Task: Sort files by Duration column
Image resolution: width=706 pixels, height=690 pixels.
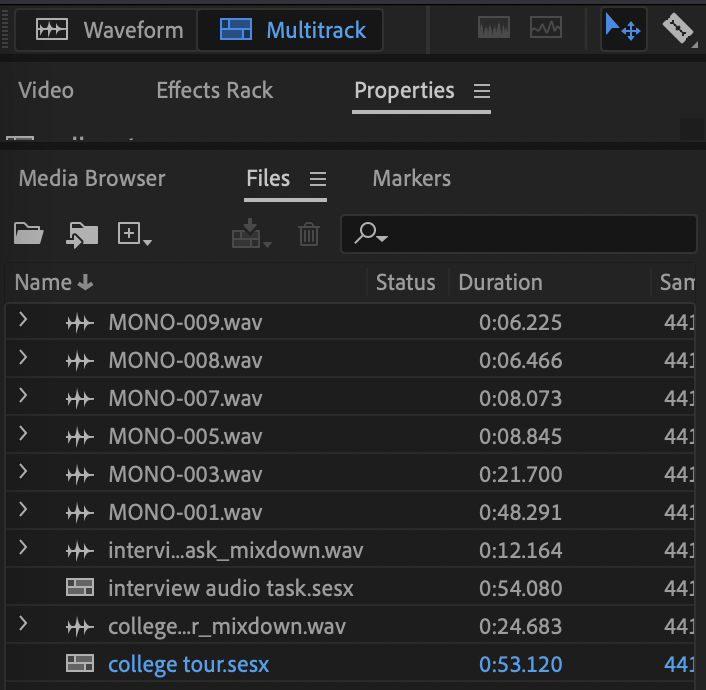Action: coord(500,282)
